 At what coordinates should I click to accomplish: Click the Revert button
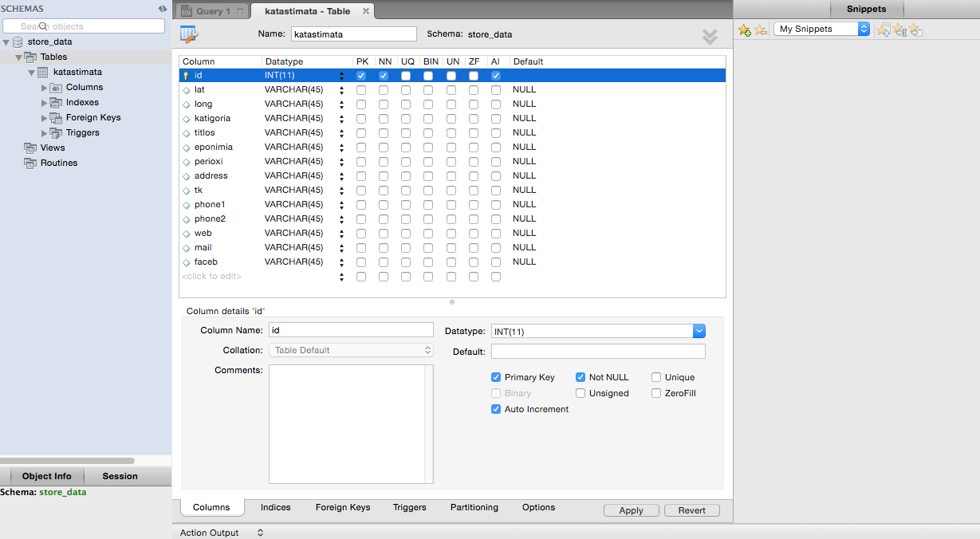click(x=691, y=510)
